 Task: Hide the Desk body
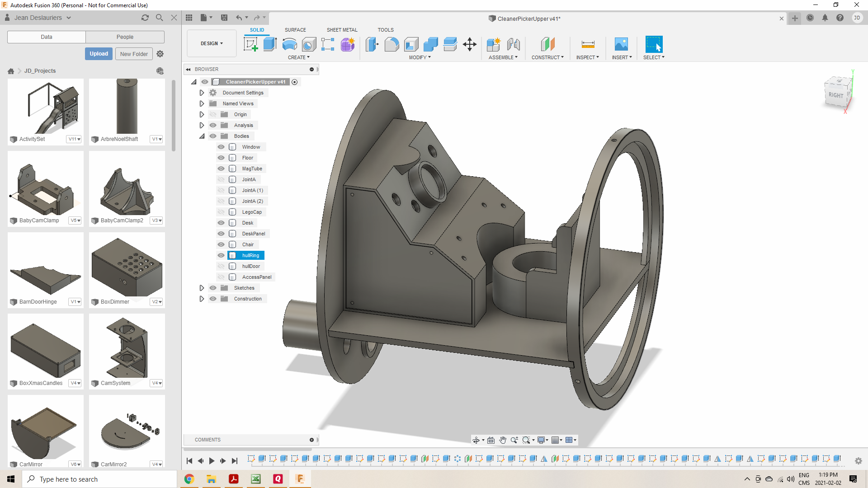[x=221, y=223]
